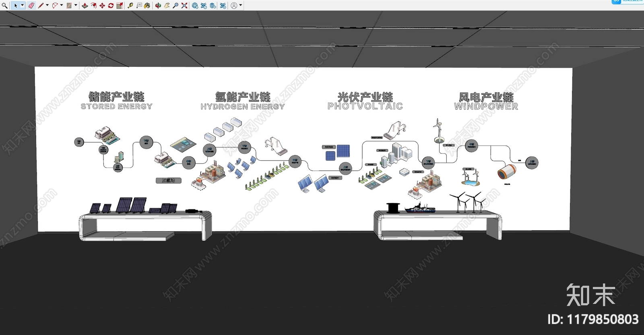The width and height of the screenshot is (644, 335).
Task: Select the ship model on right table
Action: (420, 208)
